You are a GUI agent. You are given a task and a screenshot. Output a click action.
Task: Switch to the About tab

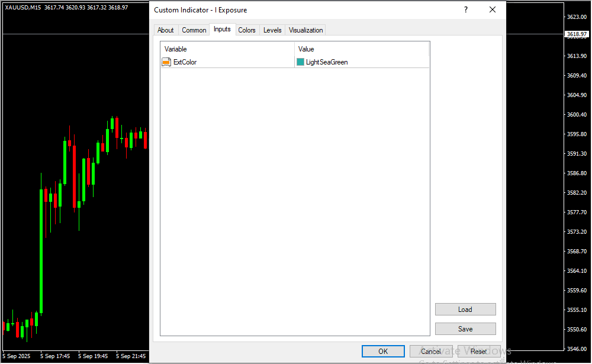point(166,30)
